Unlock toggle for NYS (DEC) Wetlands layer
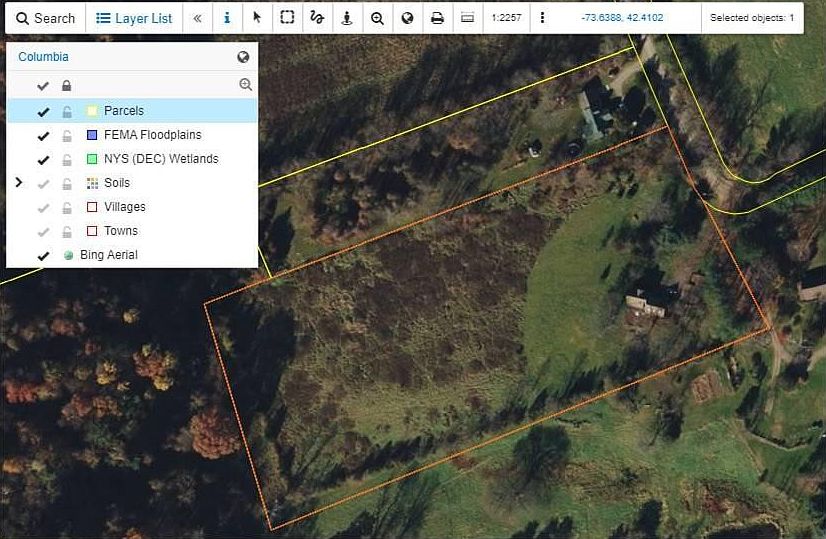 67,159
